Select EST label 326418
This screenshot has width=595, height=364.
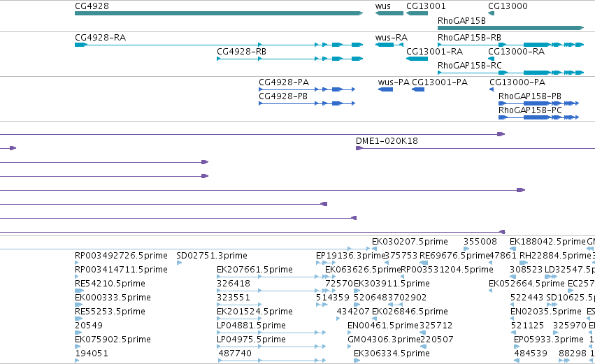(234, 284)
